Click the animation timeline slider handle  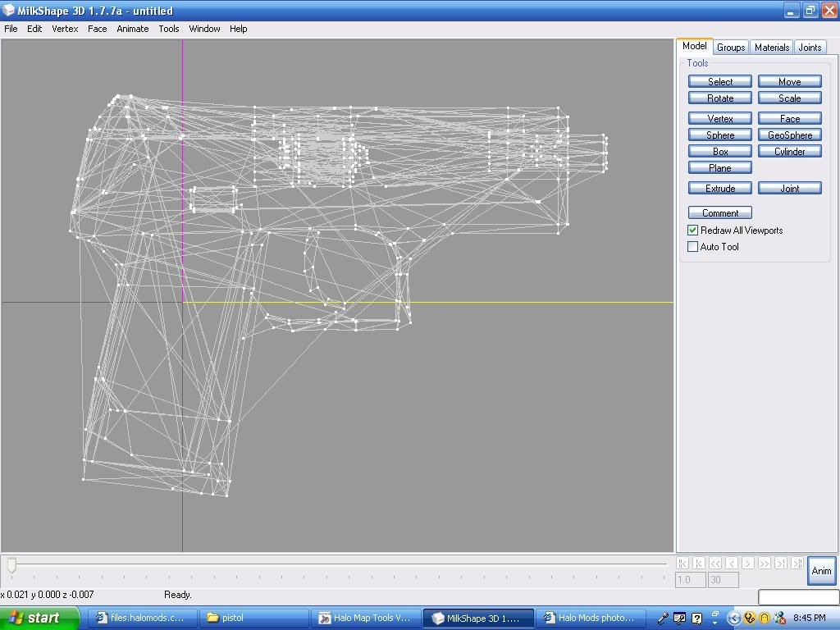(x=11, y=564)
